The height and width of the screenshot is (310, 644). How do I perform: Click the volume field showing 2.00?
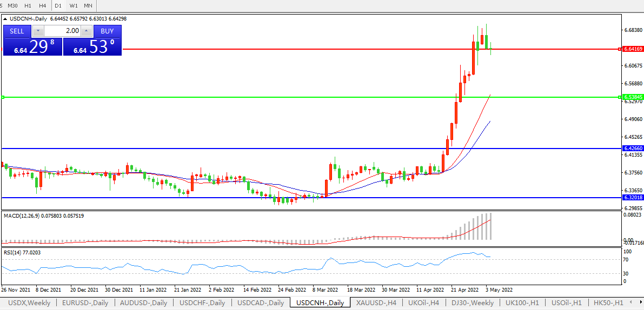[x=62, y=31]
